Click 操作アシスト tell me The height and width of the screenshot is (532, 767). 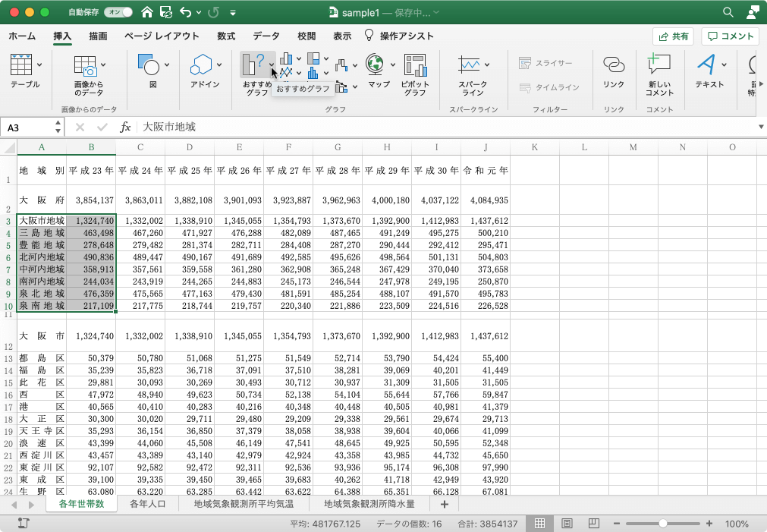400,36
